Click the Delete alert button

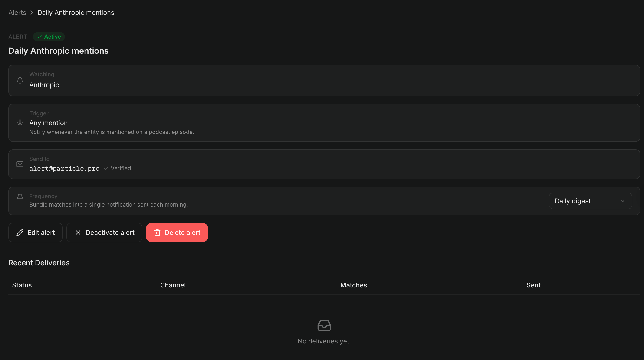pos(177,233)
